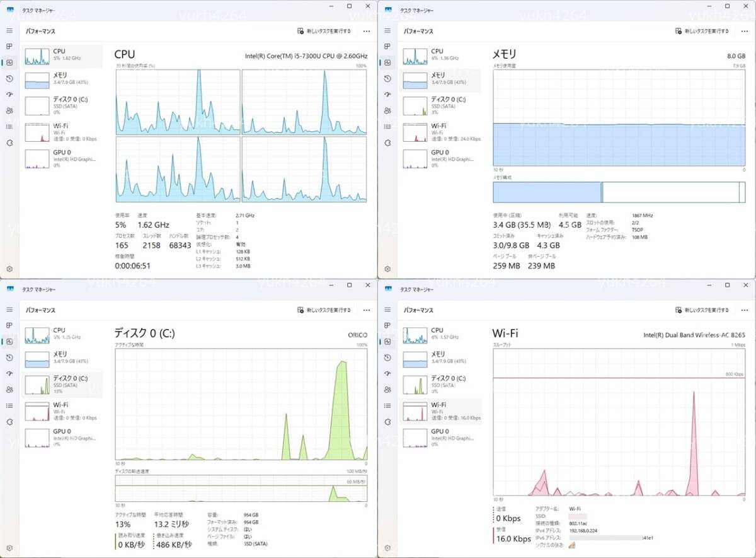Select the Performance sidebar icon in the ディスク 0 window
Screen dimensions: 756x558
pos(9,342)
